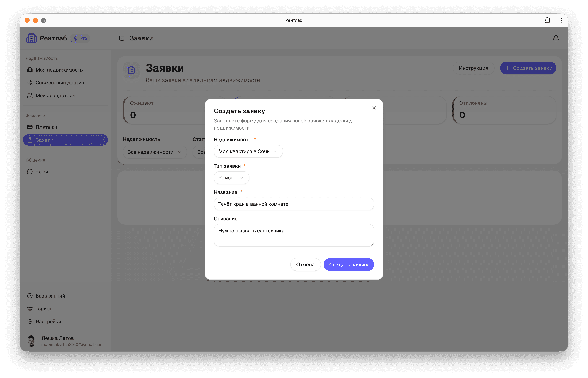588x378 pixels.
Task: Click the clipboard icon beside Заявки heading
Action: click(x=131, y=70)
